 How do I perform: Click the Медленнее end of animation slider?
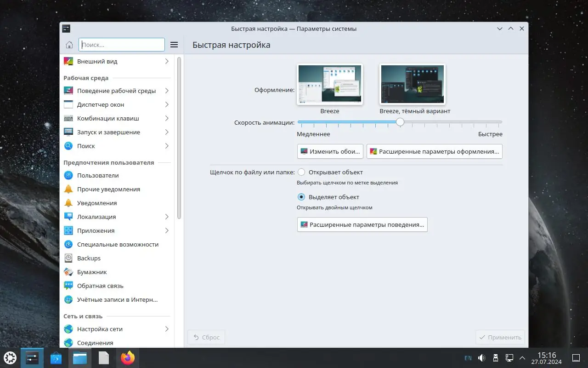pyautogui.click(x=313, y=134)
